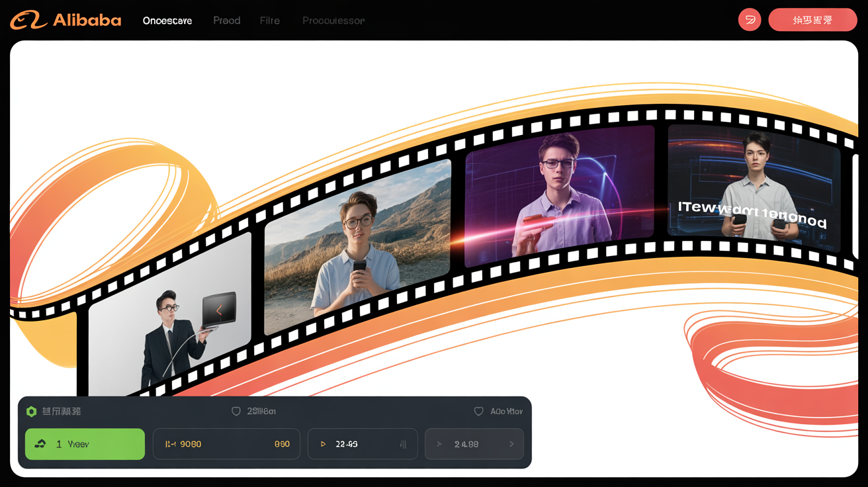
Task: Click the green hexagon icon on the panel header
Action: pos(31,411)
